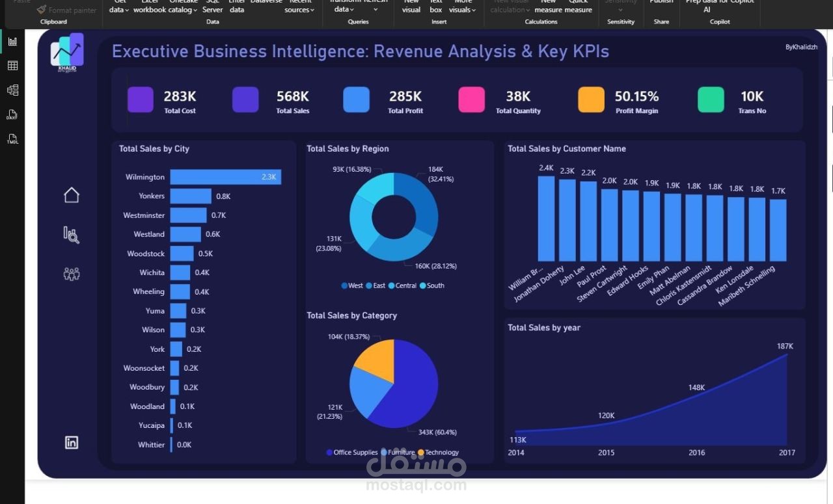
Task: Click the Text box insert button
Action: click(436, 8)
